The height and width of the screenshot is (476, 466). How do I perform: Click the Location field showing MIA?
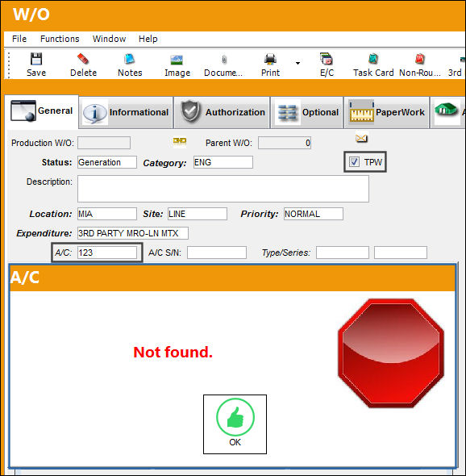pyautogui.click(x=107, y=214)
